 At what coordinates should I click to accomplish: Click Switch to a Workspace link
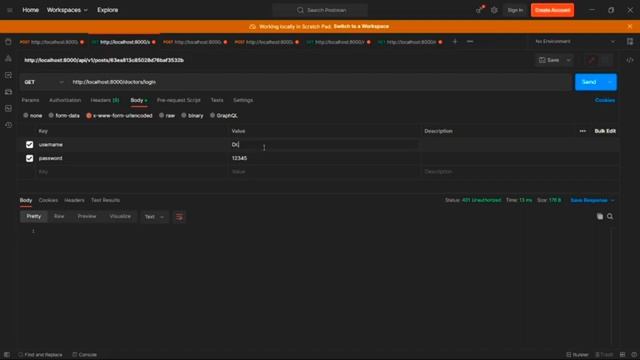tap(361, 26)
